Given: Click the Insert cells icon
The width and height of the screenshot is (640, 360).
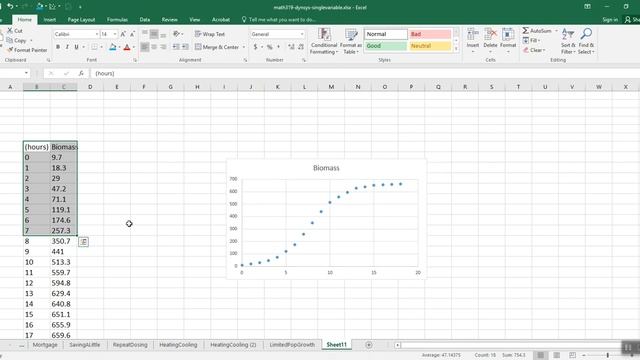Looking at the screenshot, I should coord(473,35).
